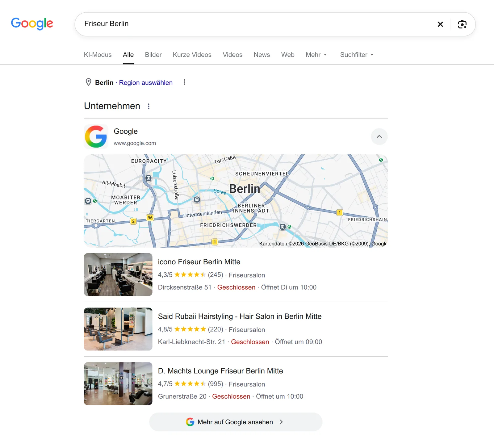Open the three-dot menu next to Region auswählen
This screenshot has width=494, height=448.
[x=184, y=82]
